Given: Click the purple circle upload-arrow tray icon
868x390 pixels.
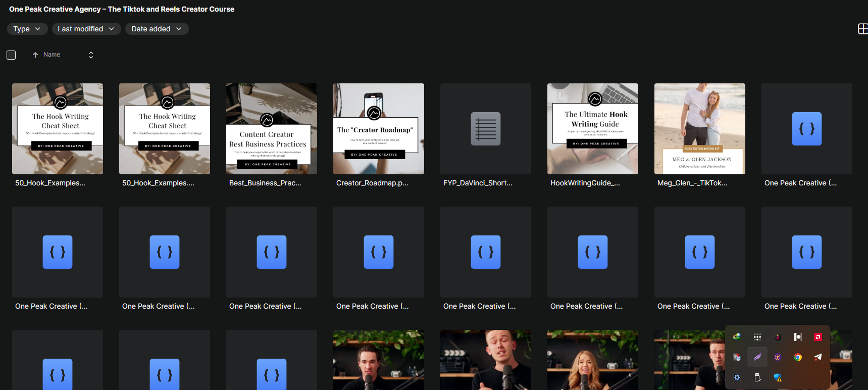Looking at the screenshot, I should click(778, 357).
